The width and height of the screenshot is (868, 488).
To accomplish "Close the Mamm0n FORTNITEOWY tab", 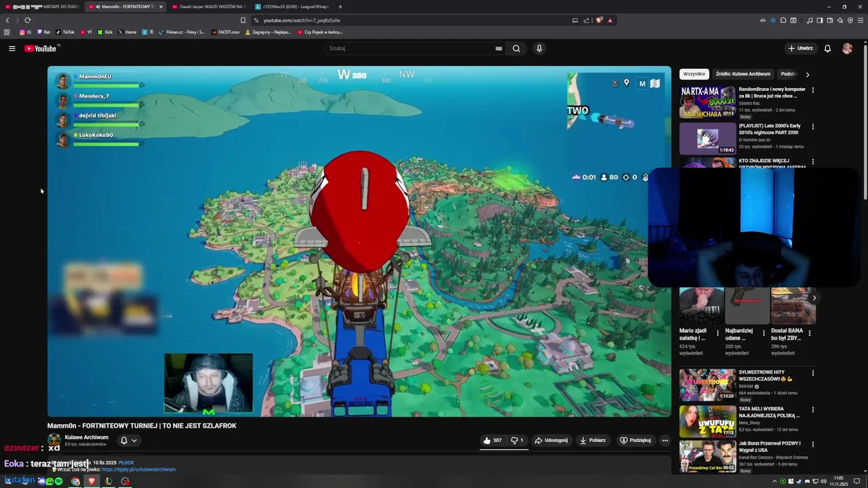I will point(161,7).
